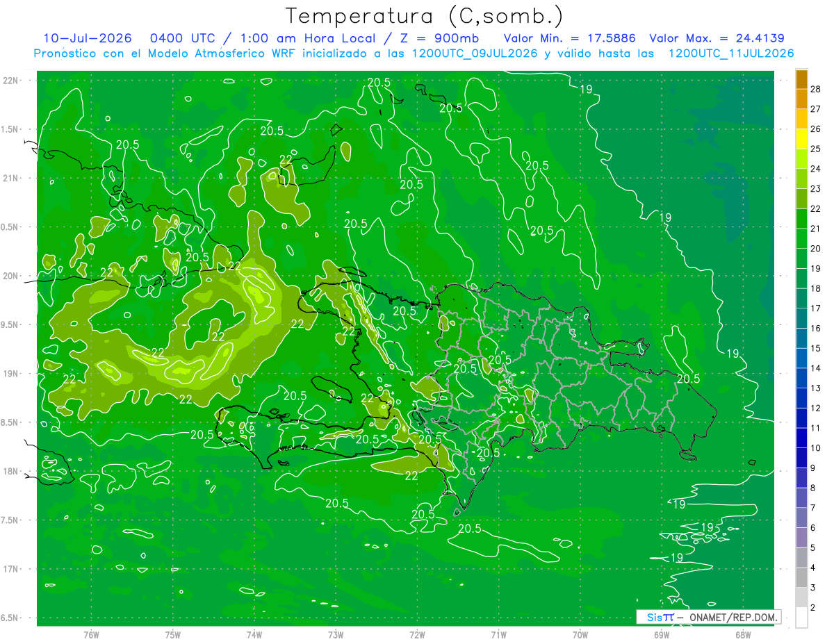Image resolution: width=834 pixels, height=644 pixels.
Task: Click the "1200UTC_11JUL2026" valid-until time
Action: [x=731, y=53]
